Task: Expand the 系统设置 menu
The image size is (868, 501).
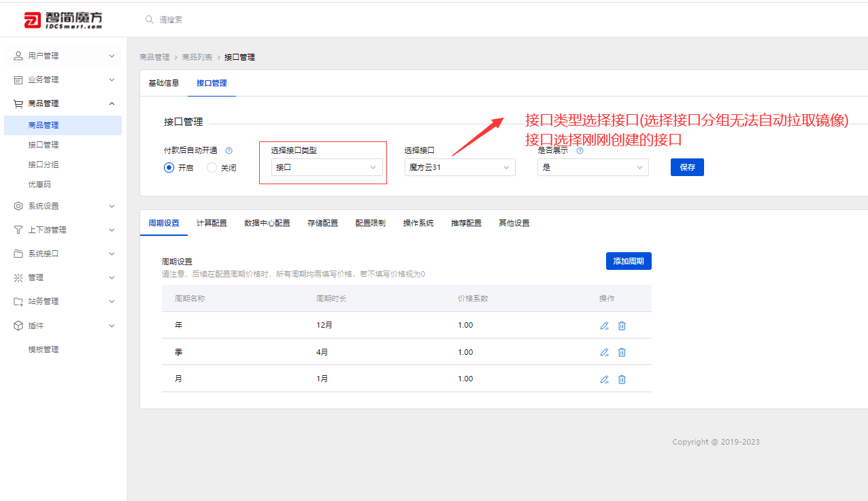Action: pos(112,206)
